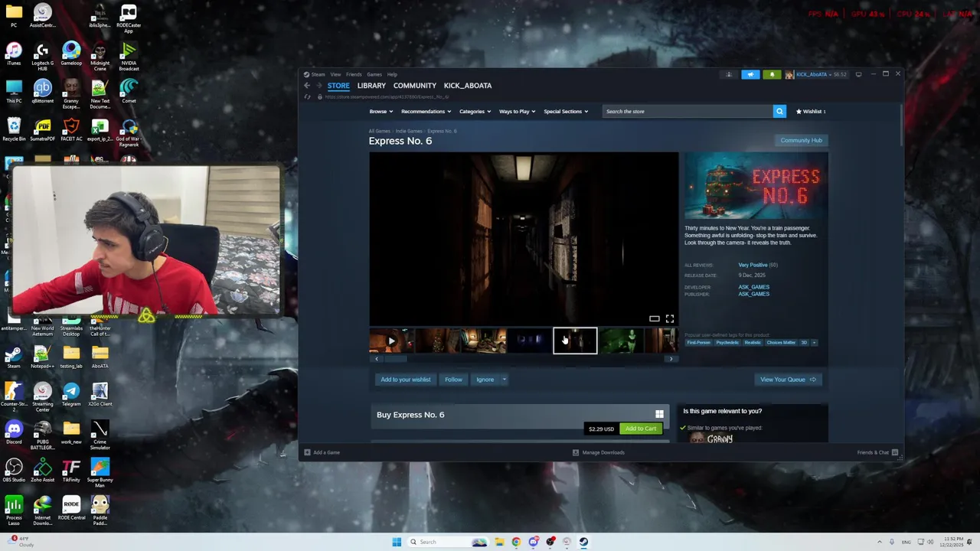Play the trailer thumbnail in media strip
980x551 pixels.
pyautogui.click(x=391, y=341)
